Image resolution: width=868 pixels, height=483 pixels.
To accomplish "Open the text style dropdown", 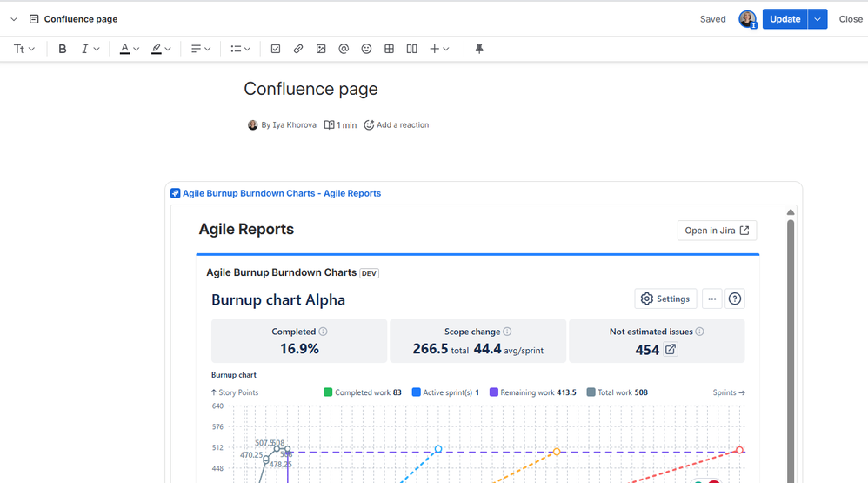I will coord(23,49).
